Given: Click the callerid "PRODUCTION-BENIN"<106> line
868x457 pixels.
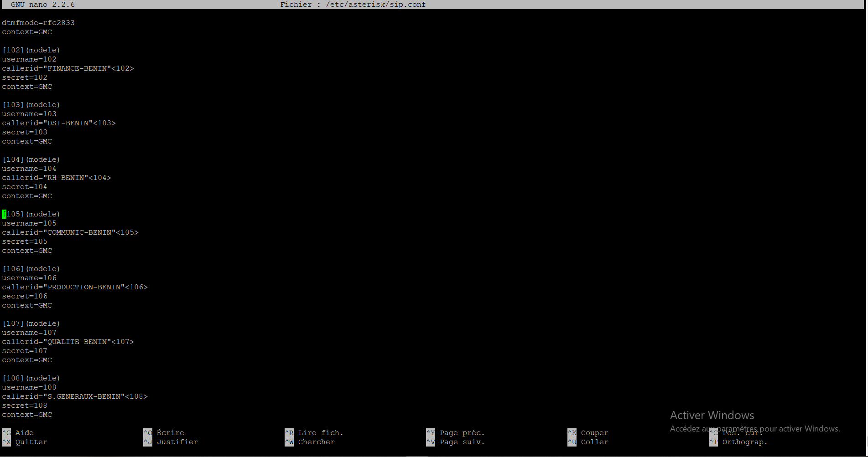Looking at the screenshot, I should (x=75, y=287).
